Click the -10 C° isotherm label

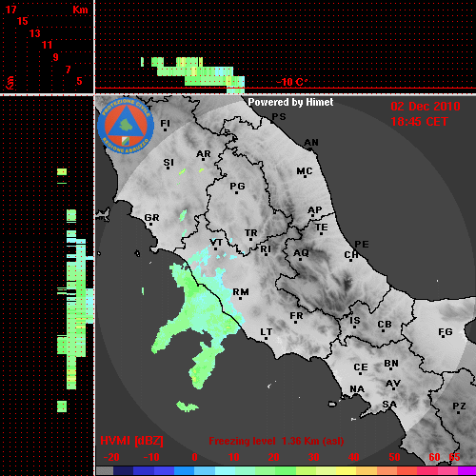point(291,82)
